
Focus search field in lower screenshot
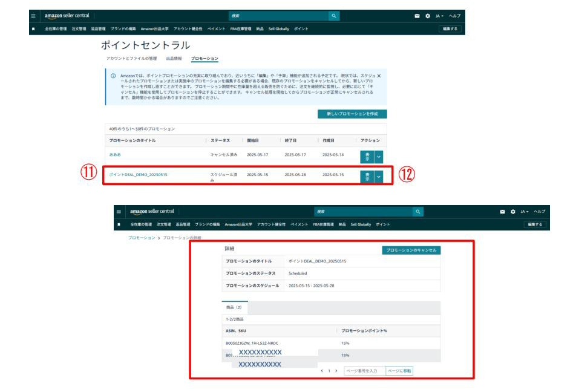point(363,212)
